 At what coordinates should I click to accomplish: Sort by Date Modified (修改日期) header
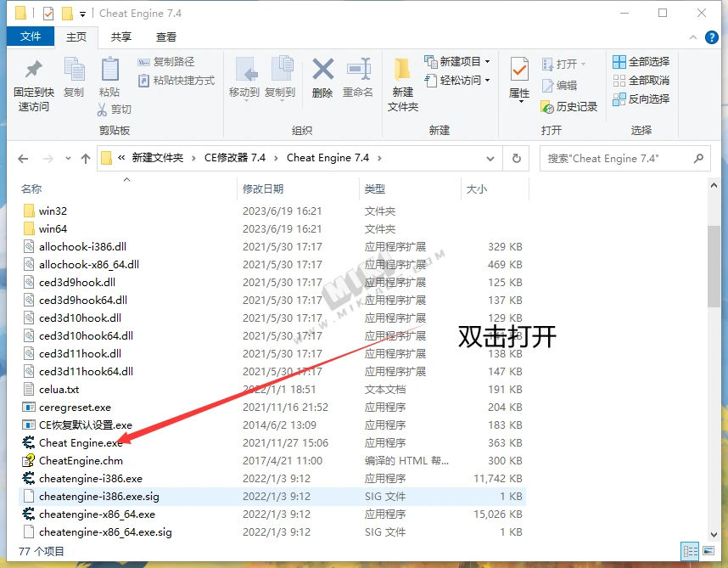pos(263,189)
